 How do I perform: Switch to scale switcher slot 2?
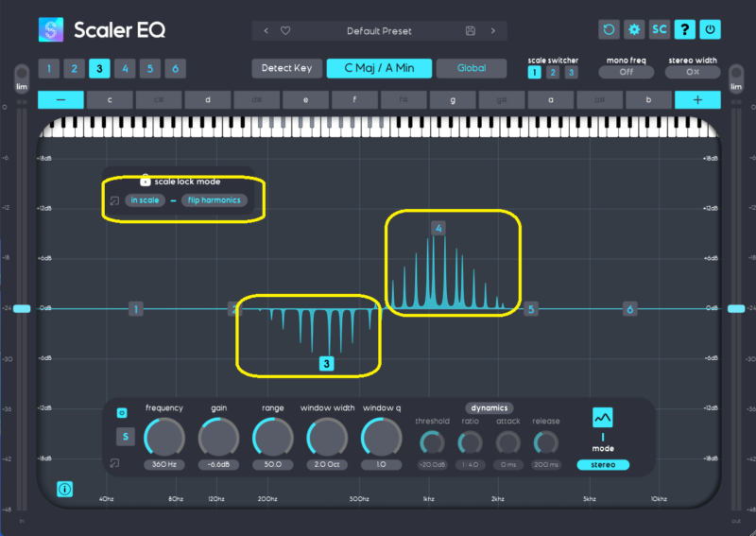[x=553, y=72]
